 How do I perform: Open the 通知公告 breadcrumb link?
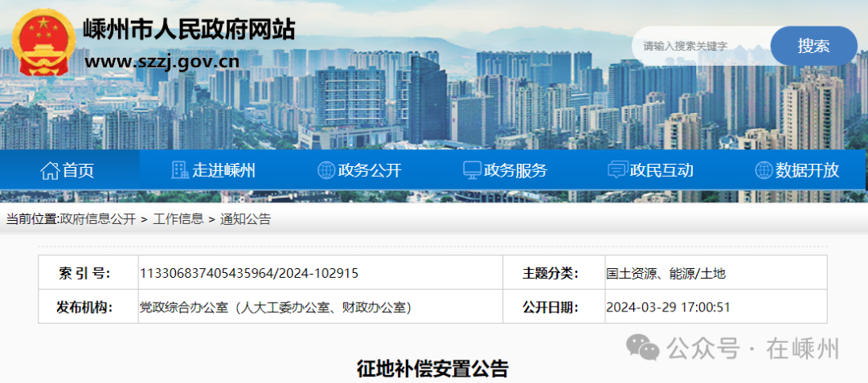(246, 219)
